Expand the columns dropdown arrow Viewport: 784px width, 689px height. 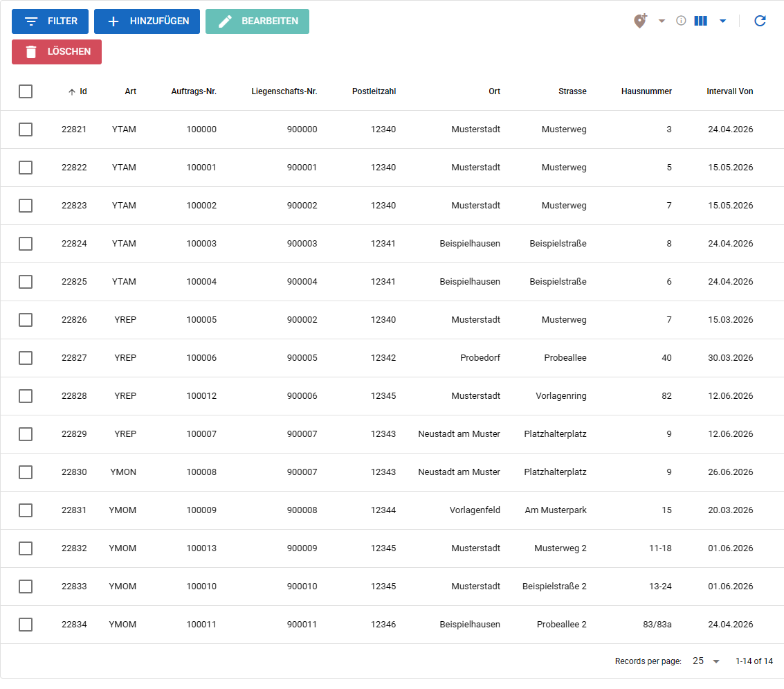pyautogui.click(x=722, y=21)
